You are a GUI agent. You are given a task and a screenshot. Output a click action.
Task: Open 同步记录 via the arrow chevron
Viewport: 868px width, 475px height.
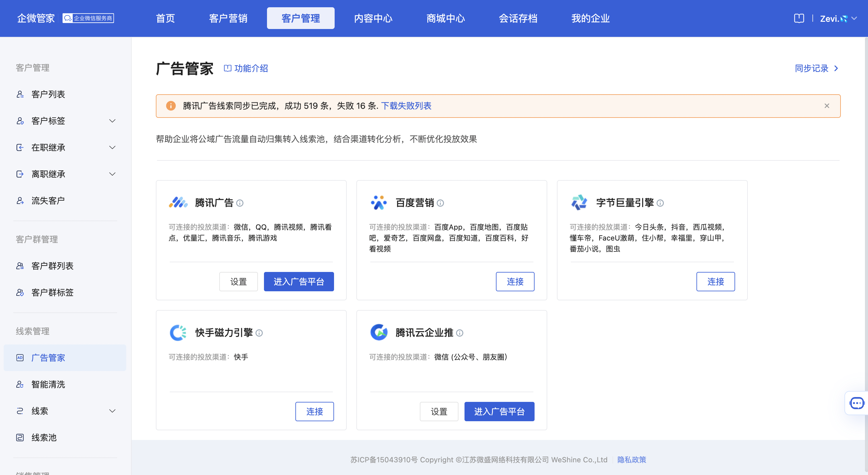click(x=836, y=68)
